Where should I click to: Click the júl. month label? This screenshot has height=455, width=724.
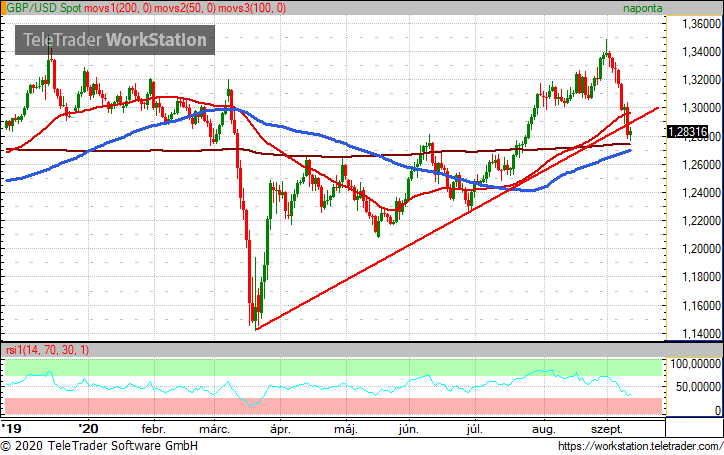point(474,430)
